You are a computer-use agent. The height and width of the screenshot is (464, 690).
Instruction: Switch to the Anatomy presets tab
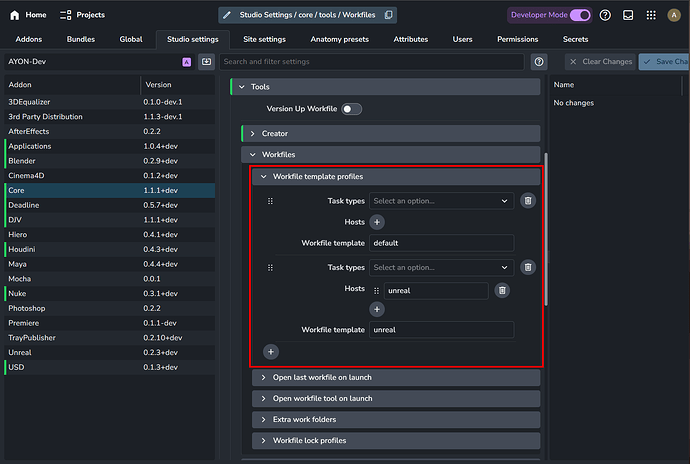339,39
